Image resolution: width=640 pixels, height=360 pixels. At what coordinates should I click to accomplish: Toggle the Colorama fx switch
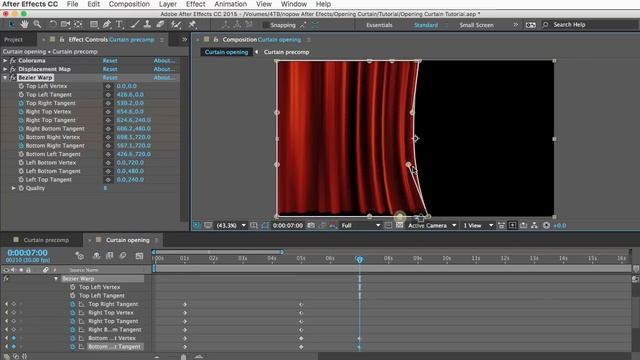[x=13, y=60]
